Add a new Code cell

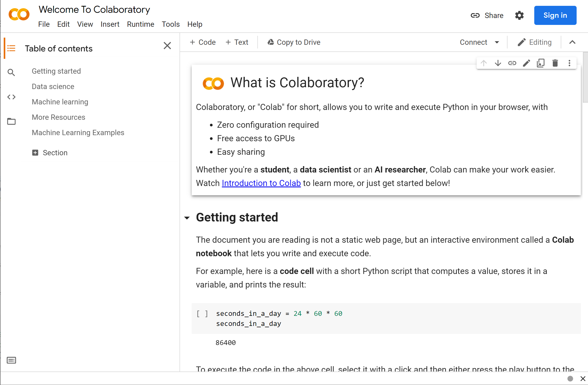coord(203,42)
